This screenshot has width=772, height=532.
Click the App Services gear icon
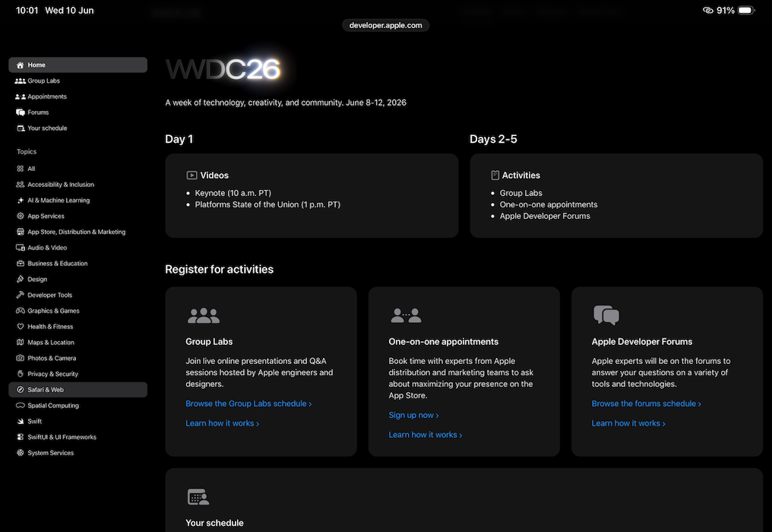[21, 216]
